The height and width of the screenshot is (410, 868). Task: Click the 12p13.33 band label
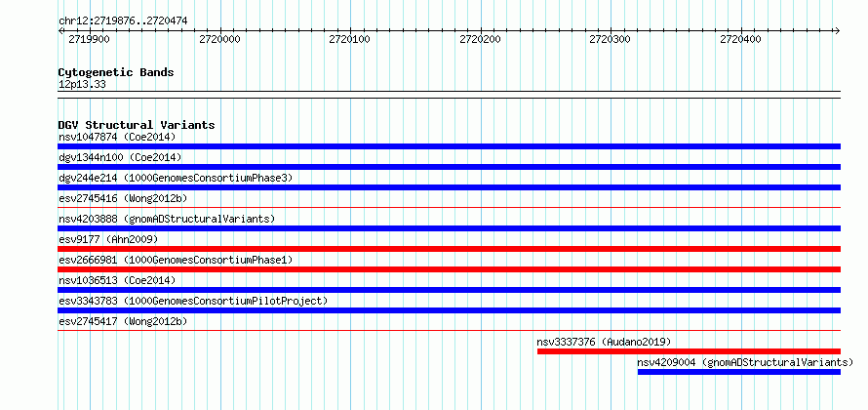(x=82, y=85)
